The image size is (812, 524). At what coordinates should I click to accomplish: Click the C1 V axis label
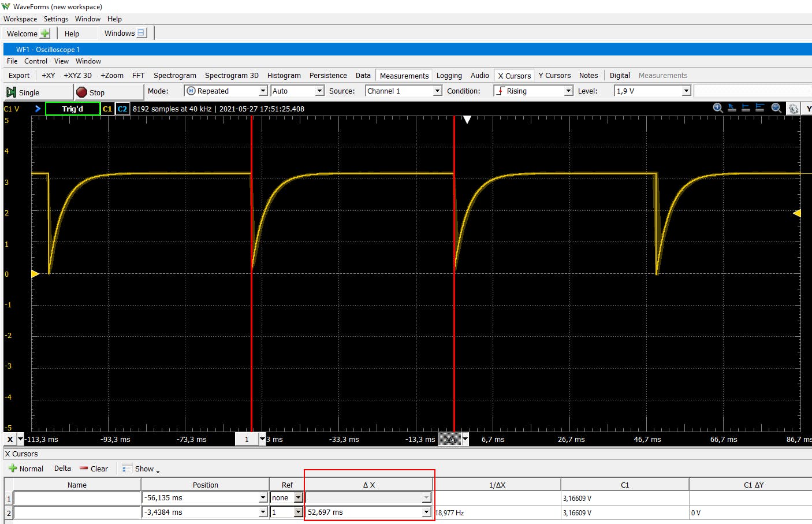pos(12,109)
